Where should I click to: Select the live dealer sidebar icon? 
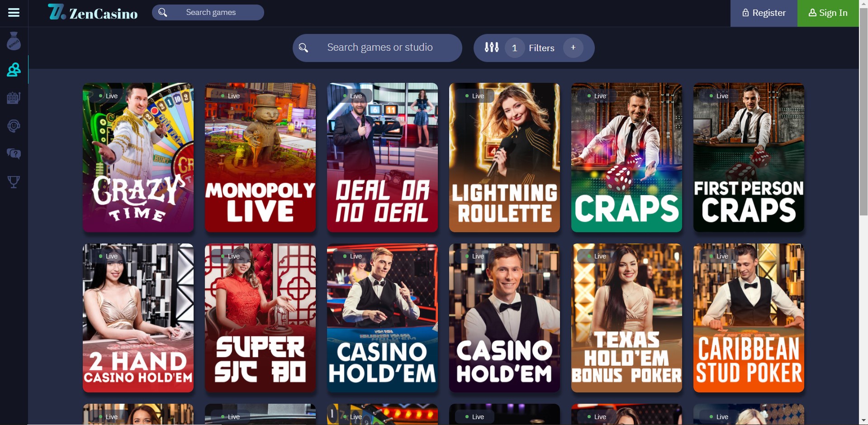pyautogui.click(x=14, y=70)
